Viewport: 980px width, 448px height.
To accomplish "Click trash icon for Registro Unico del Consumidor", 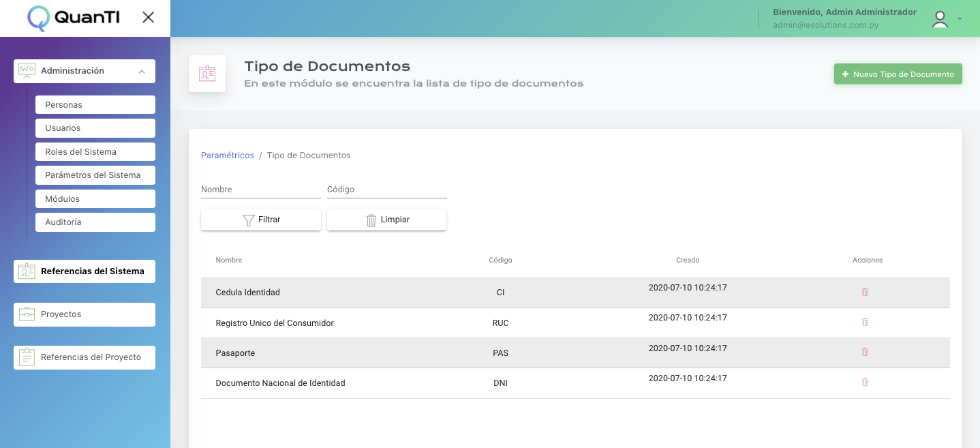I will (865, 322).
